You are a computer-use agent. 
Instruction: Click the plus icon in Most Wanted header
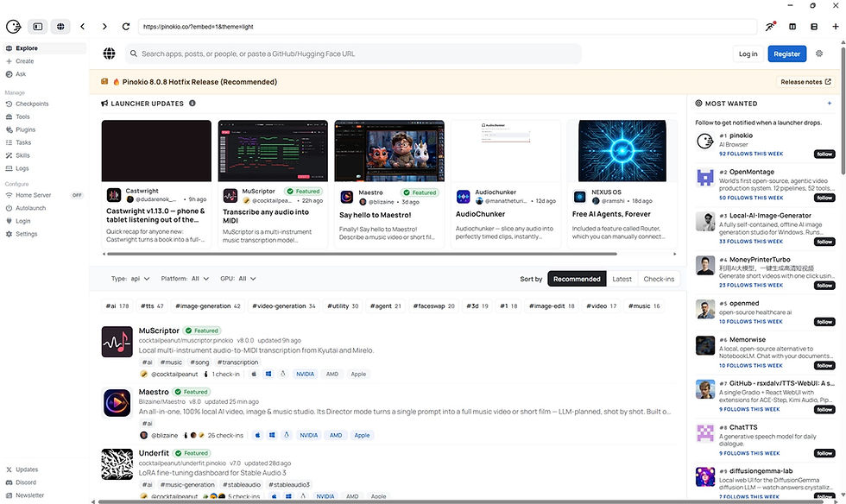tap(830, 103)
